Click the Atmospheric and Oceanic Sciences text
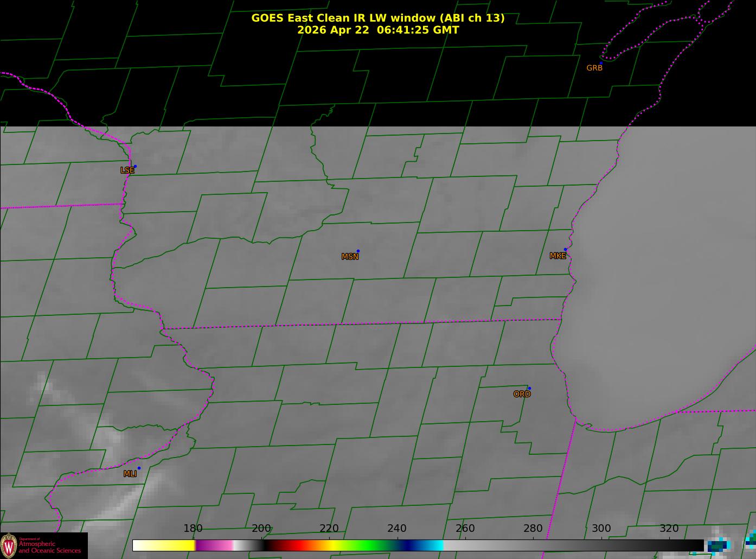The height and width of the screenshot is (559, 756). pos(49,547)
